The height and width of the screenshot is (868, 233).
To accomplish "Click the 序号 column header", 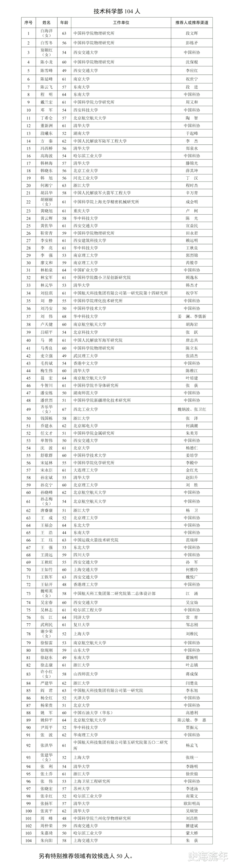I will (28, 23).
